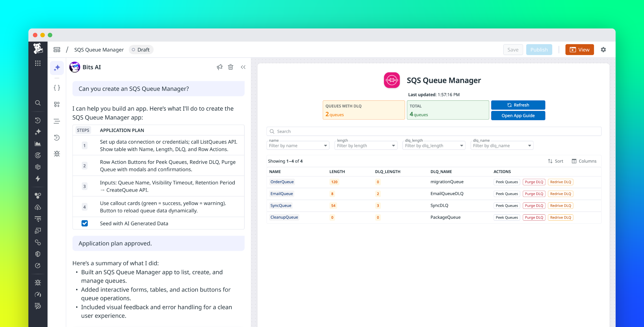This screenshot has width=644, height=327.
Task: Select the code braces panel icon
Action: coord(57,87)
